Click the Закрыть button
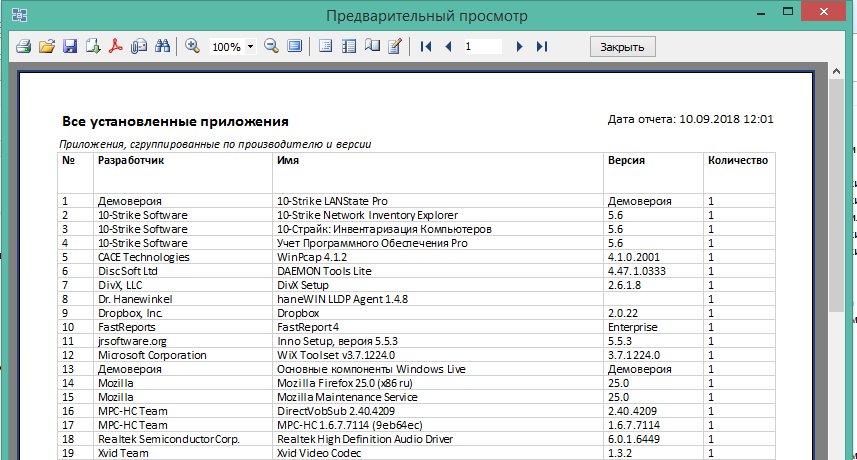The height and width of the screenshot is (460, 857). tap(623, 47)
